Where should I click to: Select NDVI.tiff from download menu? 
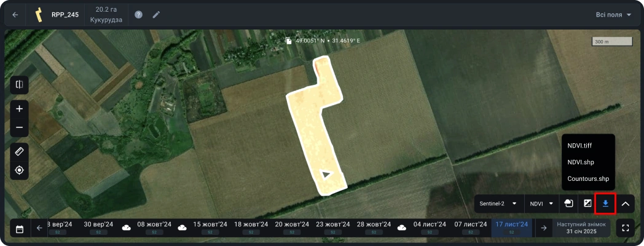579,146
